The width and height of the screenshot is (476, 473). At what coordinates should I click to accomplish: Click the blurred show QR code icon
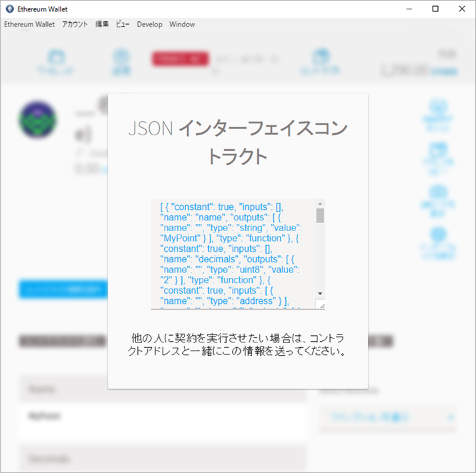tap(438, 201)
